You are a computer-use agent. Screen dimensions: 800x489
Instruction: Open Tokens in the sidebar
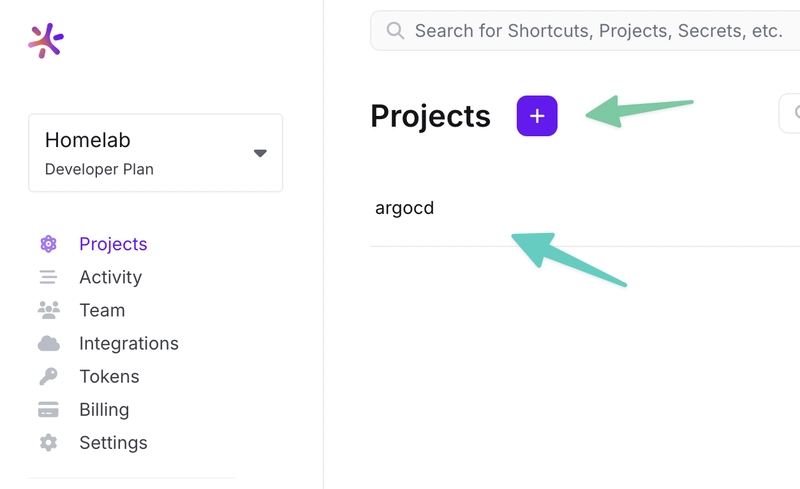point(109,377)
